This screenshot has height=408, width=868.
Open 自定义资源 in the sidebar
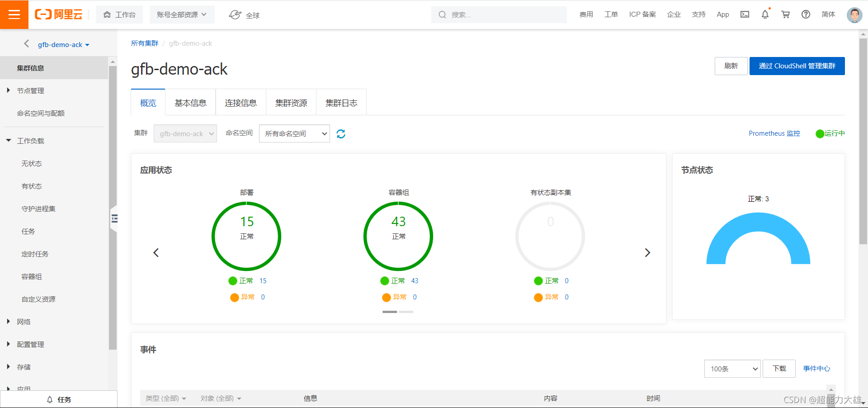pyautogui.click(x=38, y=299)
